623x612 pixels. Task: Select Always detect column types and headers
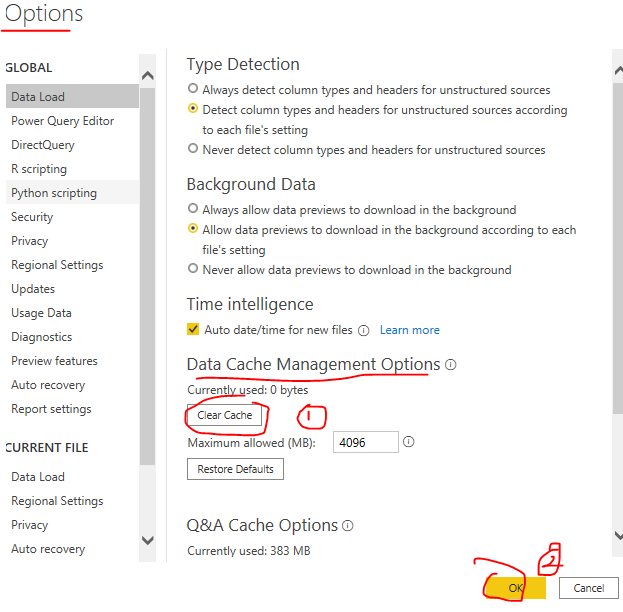[x=193, y=88]
